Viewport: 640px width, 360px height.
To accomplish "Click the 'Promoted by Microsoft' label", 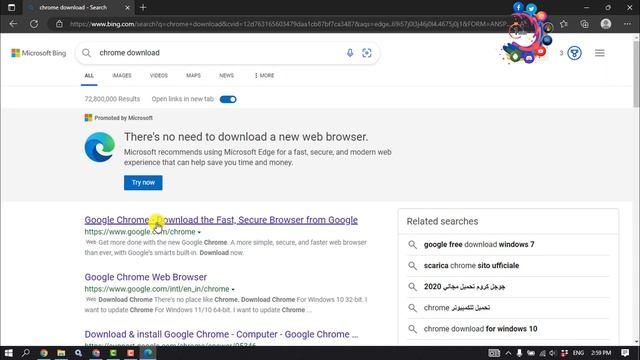I will [123, 118].
